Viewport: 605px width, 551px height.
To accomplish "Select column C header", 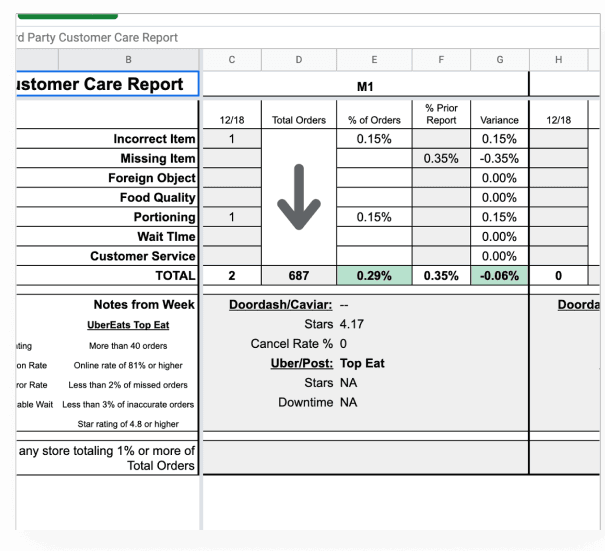I will click(x=231, y=60).
